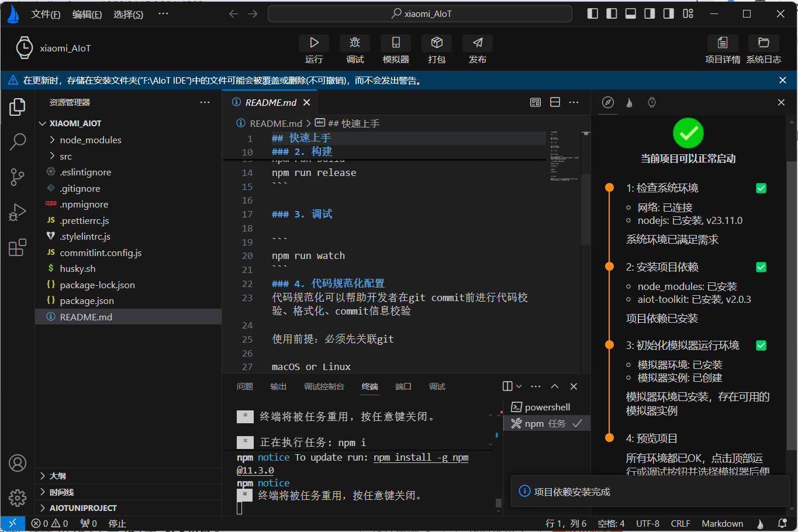Click the 停止 status bar button
The height and width of the screenshot is (532, 798).
pyautogui.click(x=117, y=523)
